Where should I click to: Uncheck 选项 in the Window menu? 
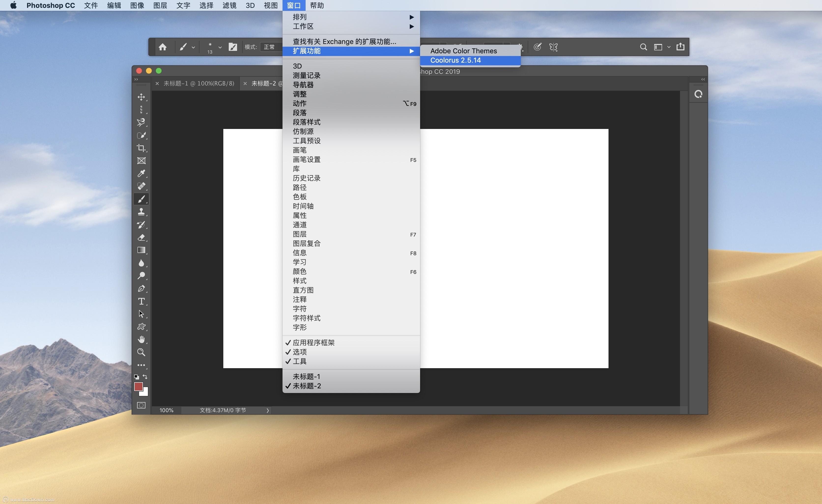[351, 352]
